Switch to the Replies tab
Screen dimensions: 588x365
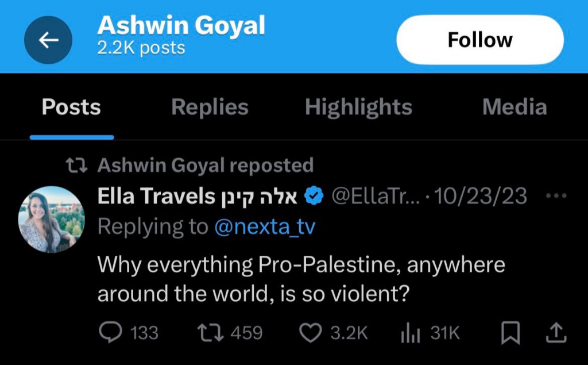coord(210,107)
